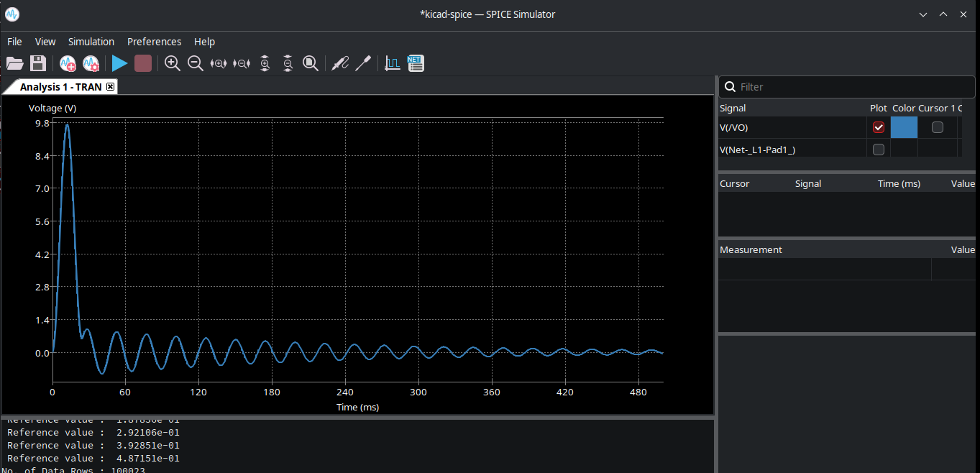Disable plotting of signal V(/VO)
This screenshot has width=980, height=473.
point(878,127)
